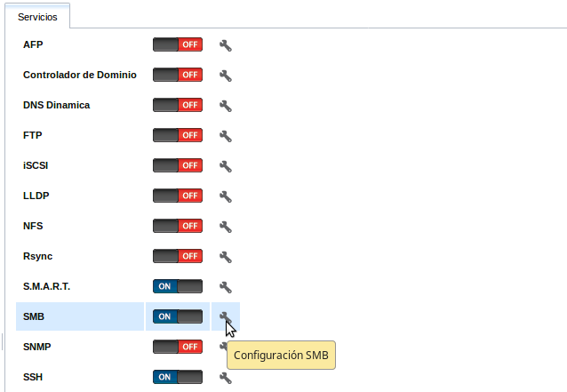
Task: Configure DNS Dinamica via wrench icon
Action: point(225,106)
